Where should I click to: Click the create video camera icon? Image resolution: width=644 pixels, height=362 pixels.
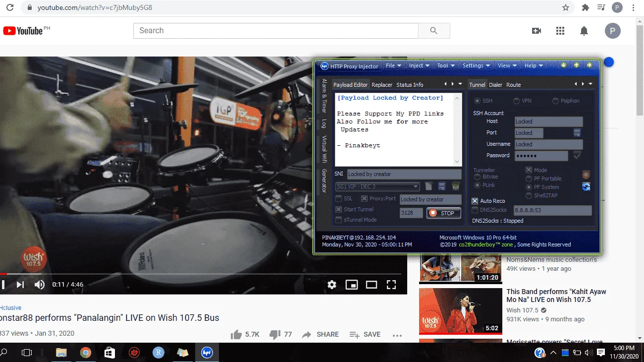pos(537,31)
